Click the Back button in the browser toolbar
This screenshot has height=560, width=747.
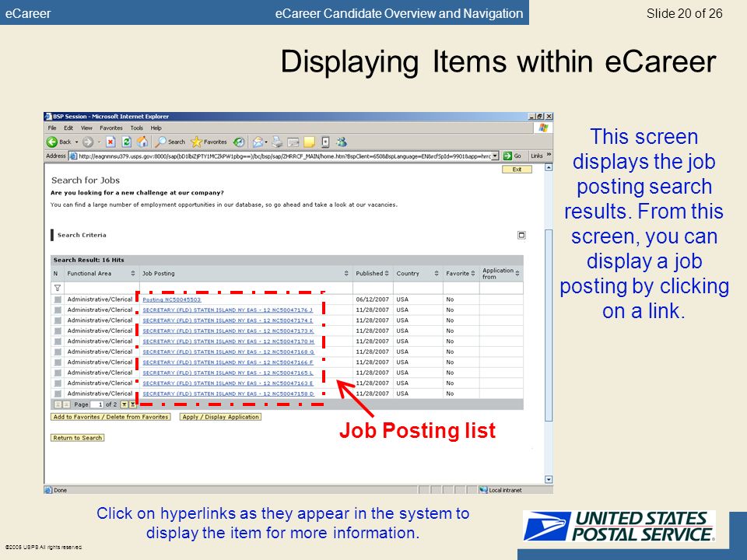pos(58,142)
